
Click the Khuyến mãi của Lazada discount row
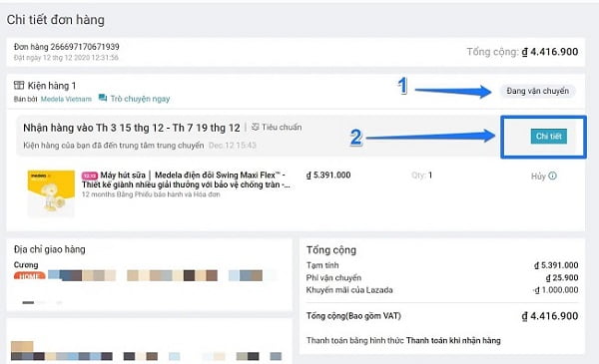442,290
